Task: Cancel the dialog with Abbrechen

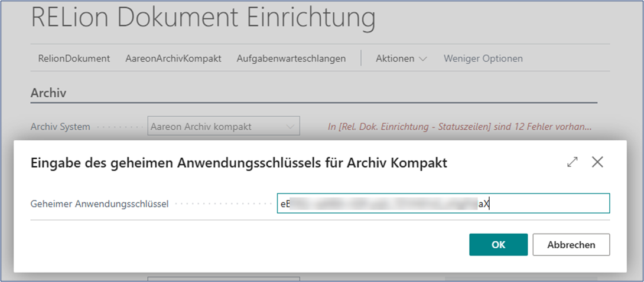Action: (571, 245)
